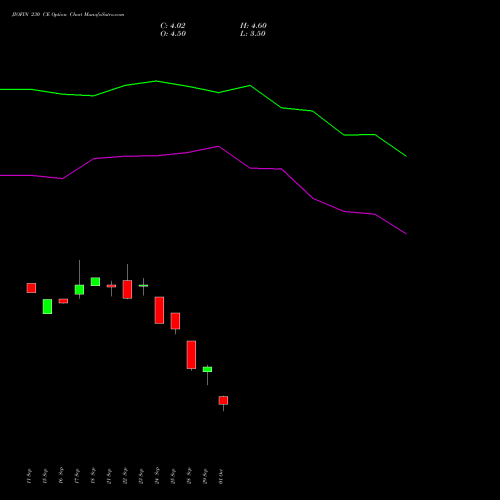
Task: Click the high value H: 4.60
Action: tap(253, 26)
